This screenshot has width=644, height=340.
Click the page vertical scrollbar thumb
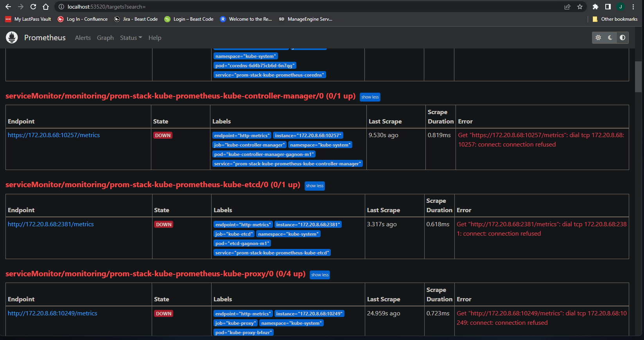[x=638, y=77]
